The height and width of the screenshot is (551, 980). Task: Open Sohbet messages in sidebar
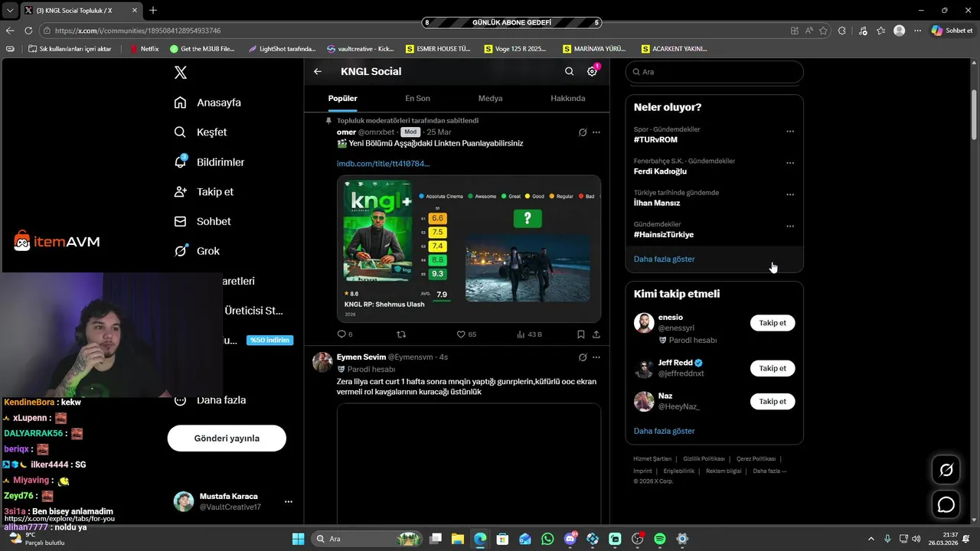(202, 221)
